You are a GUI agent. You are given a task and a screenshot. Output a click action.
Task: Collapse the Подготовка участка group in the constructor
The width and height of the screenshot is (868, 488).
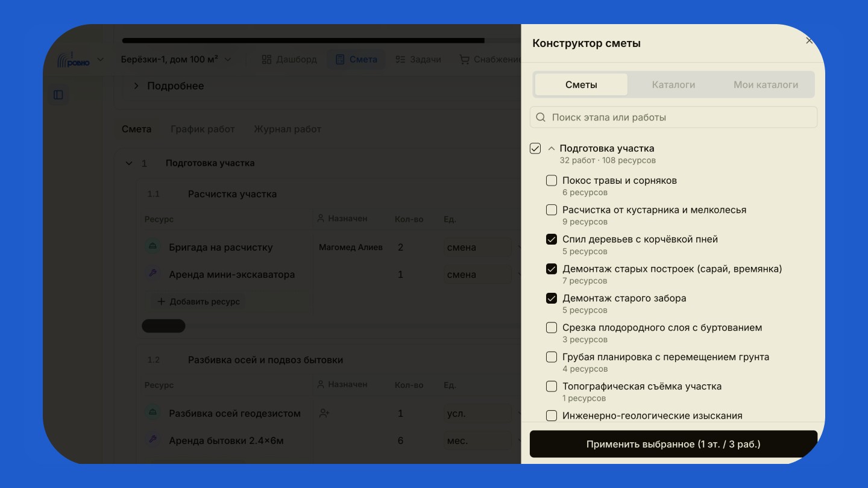(552, 148)
